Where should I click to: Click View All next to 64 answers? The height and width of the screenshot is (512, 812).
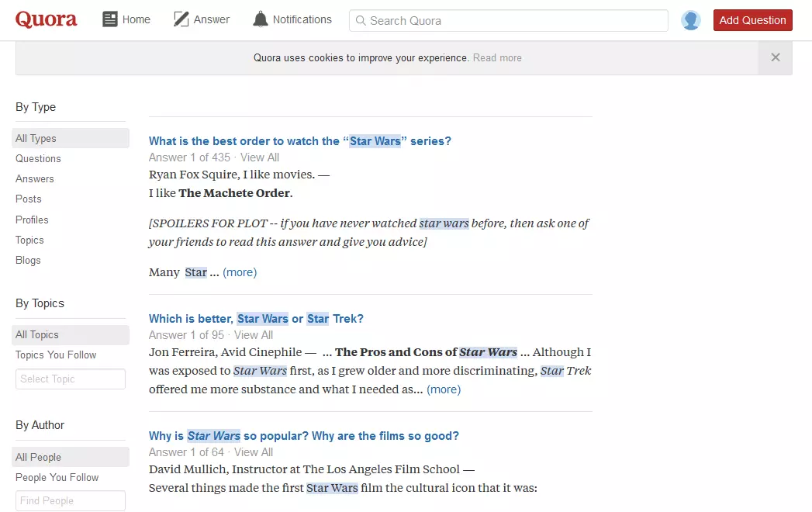pos(254,452)
